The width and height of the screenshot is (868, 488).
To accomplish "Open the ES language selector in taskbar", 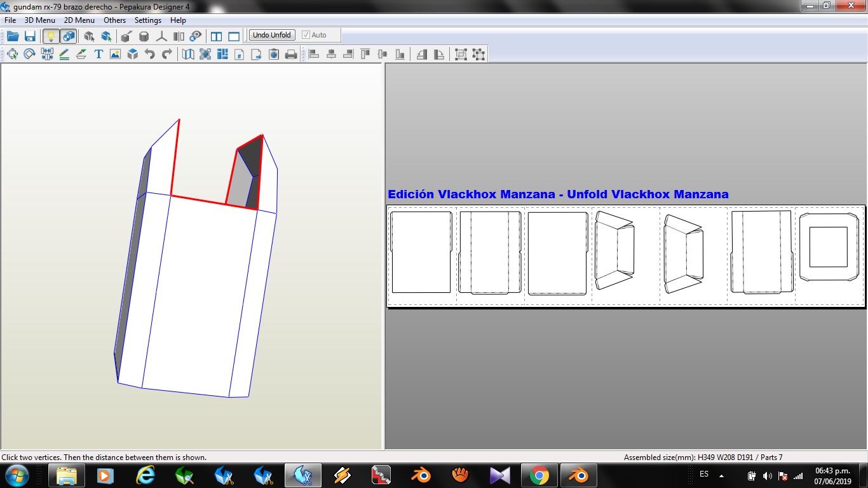I will pyautogui.click(x=704, y=474).
